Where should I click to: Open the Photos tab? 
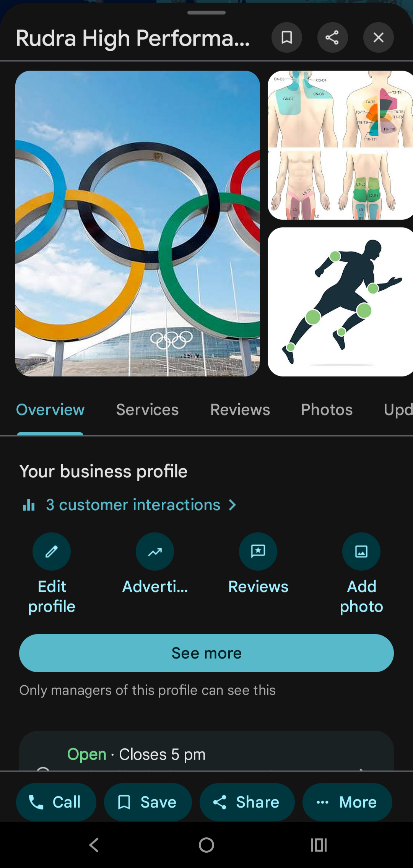click(x=327, y=410)
